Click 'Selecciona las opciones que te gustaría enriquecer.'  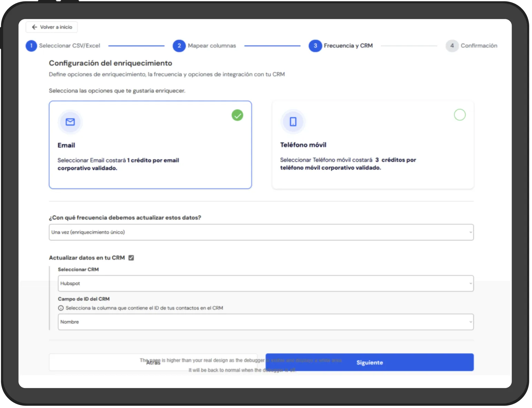pos(117,91)
